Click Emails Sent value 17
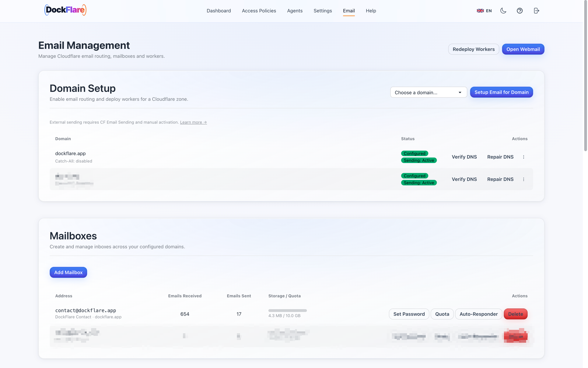Screen dimensions: 588x368 click(239, 314)
